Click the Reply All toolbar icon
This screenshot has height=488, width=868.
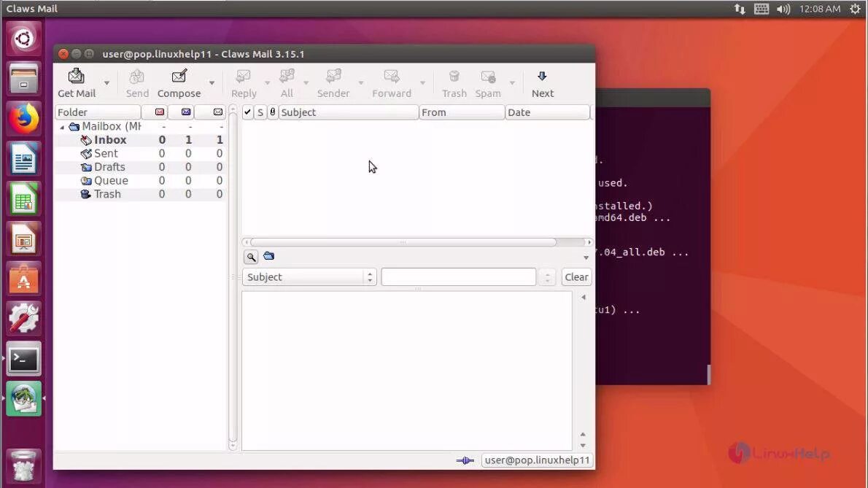click(287, 83)
